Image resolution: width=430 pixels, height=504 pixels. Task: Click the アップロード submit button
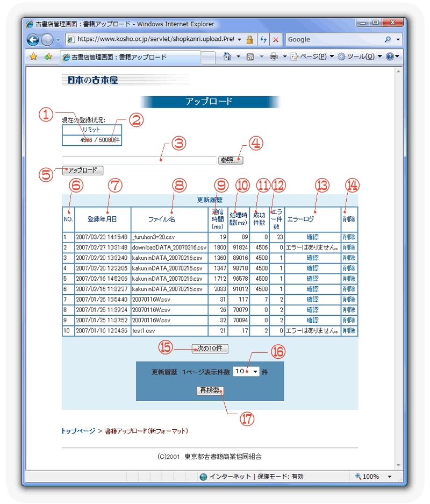click(83, 171)
